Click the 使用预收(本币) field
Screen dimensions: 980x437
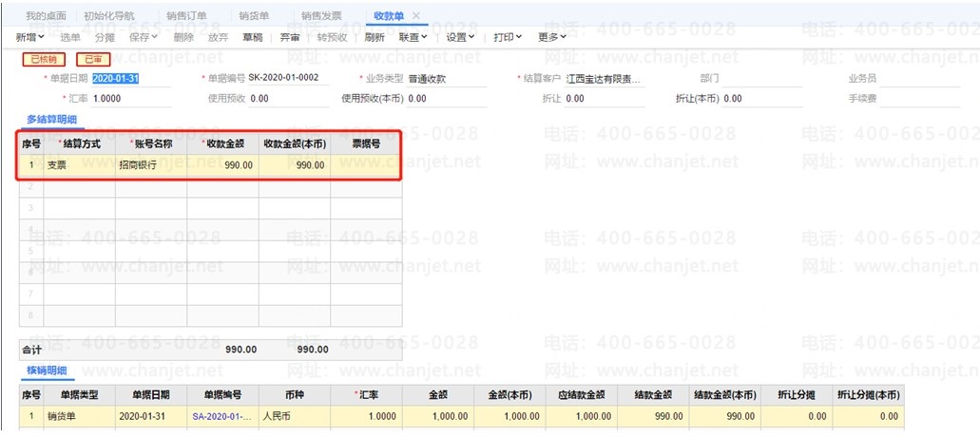point(445,99)
